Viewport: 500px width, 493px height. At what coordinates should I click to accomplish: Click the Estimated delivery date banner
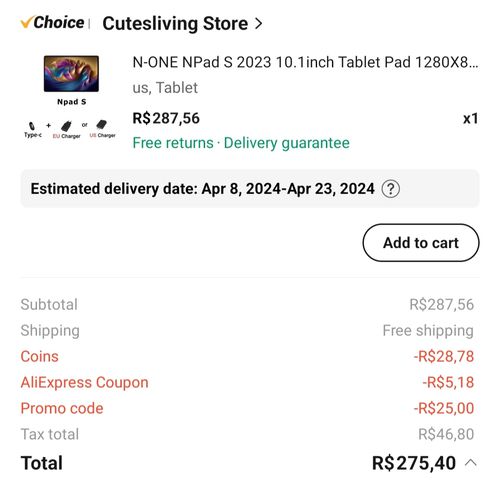click(x=250, y=189)
